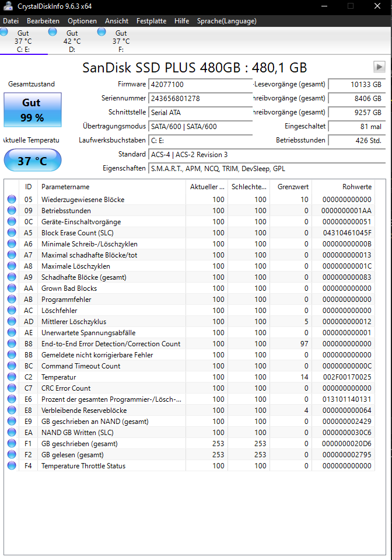Click raw value 002F00170025
This screenshot has height=560, width=392.
(347, 377)
